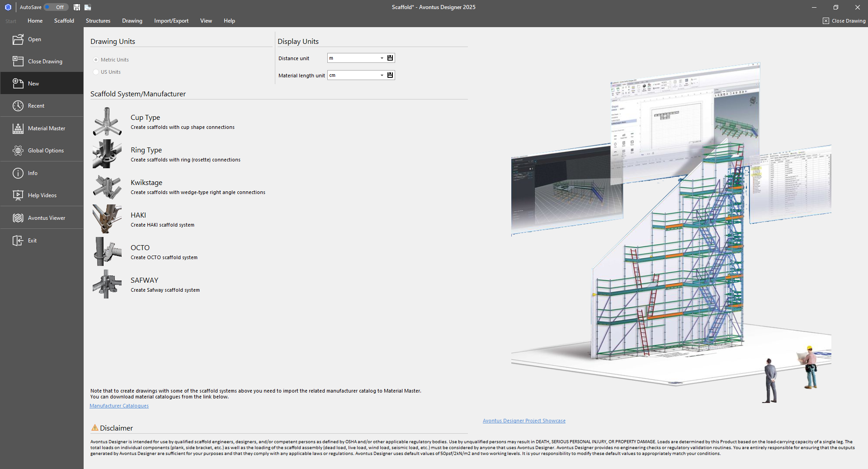This screenshot has height=469, width=868.
Task: Click the New drawing icon
Action: 18,84
